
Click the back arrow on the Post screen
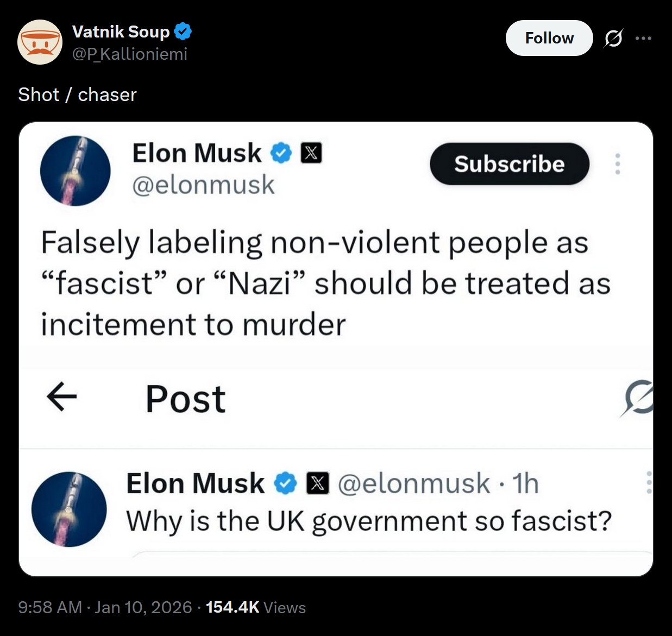point(62,397)
